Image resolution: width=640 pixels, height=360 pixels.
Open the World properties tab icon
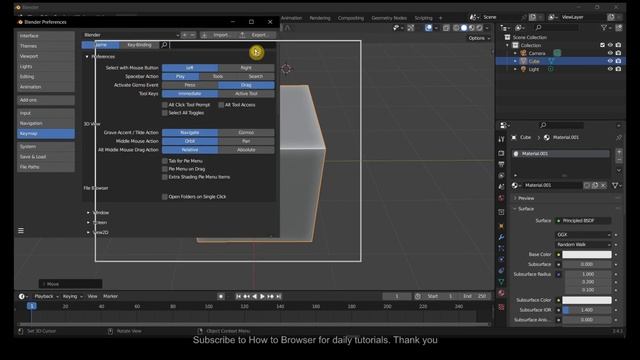pyautogui.click(x=501, y=198)
